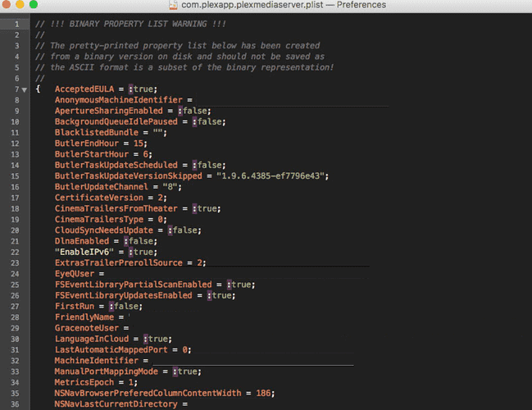The image size is (532, 410).
Task: Click the key ButlerStartHour
Action: click(x=92, y=154)
